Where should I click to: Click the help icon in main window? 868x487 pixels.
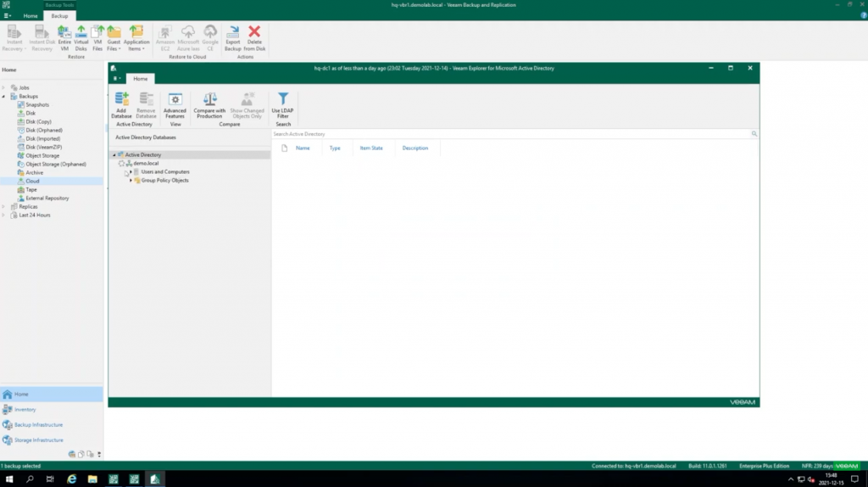coord(864,16)
